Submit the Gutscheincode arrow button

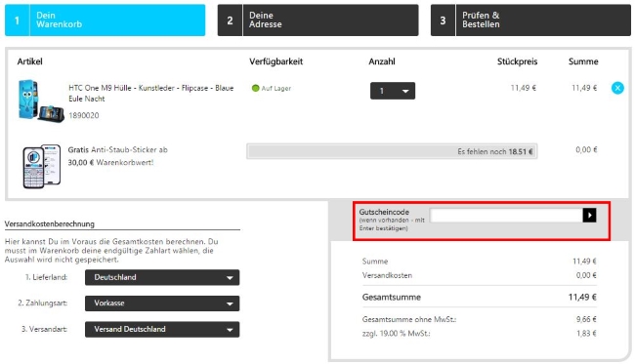pos(589,215)
